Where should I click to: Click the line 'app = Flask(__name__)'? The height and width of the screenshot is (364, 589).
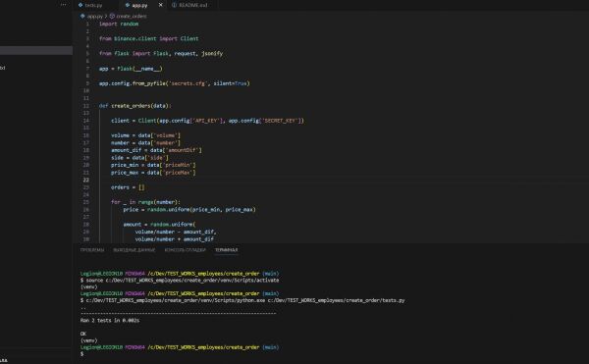pyautogui.click(x=131, y=69)
